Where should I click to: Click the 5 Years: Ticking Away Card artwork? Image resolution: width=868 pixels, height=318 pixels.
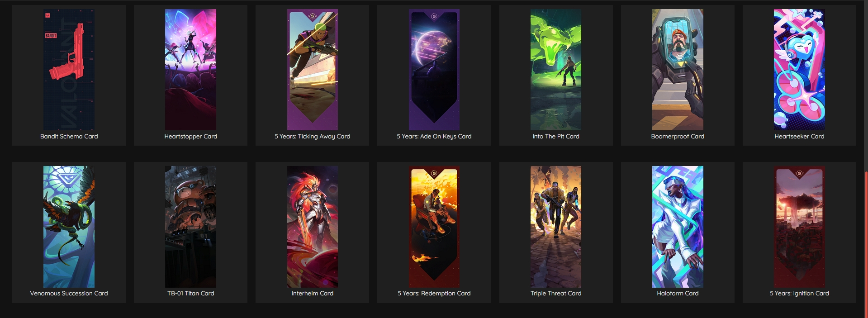(313, 70)
